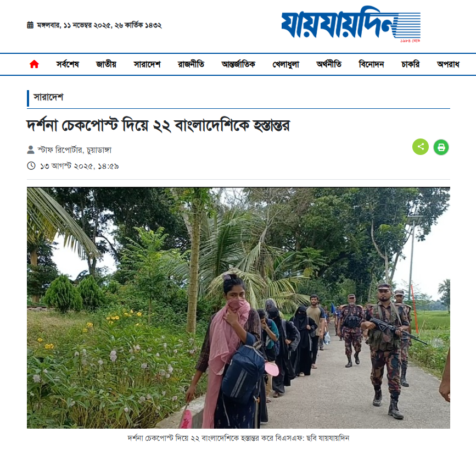Screen dimensions: 476x449
Task: Click the green share icon
Action: [x=421, y=147]
